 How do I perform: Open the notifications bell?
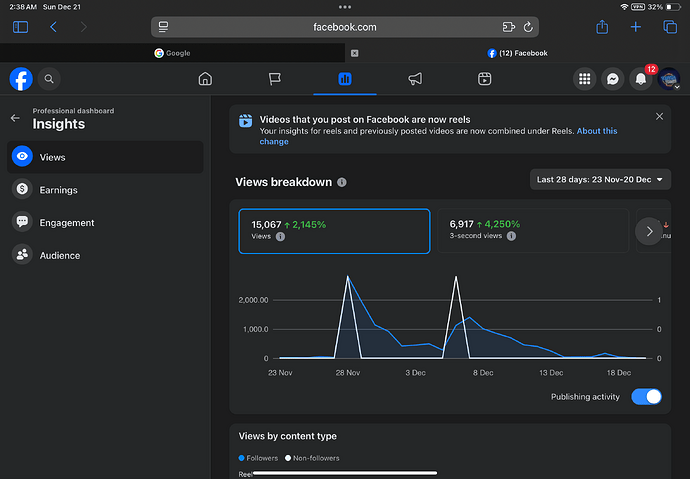(x=641, y=79)
